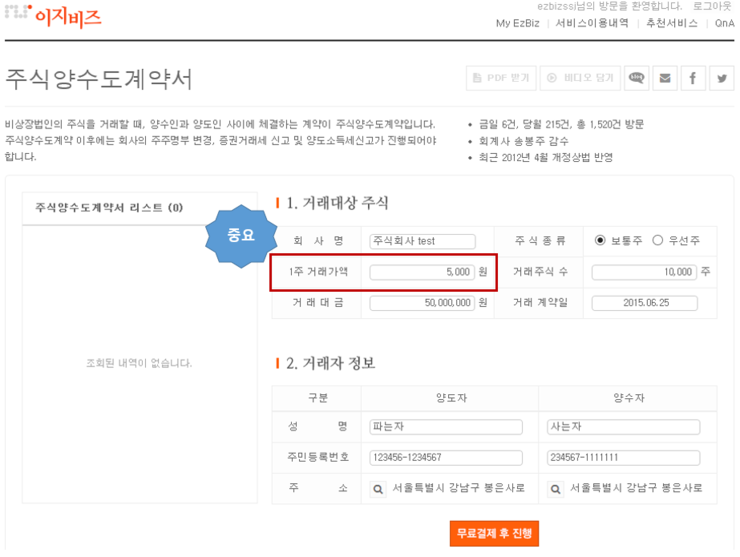740x557 pixels.
Task: Click the 주식 종류 label
Action: 540,241
